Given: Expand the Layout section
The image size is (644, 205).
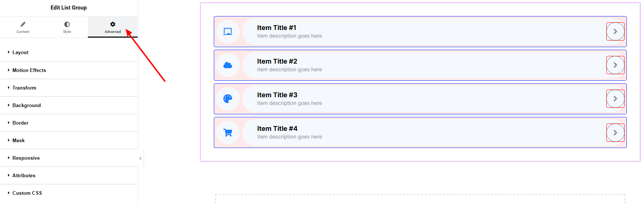Looking at the screenshot, I should pos(21,53).
